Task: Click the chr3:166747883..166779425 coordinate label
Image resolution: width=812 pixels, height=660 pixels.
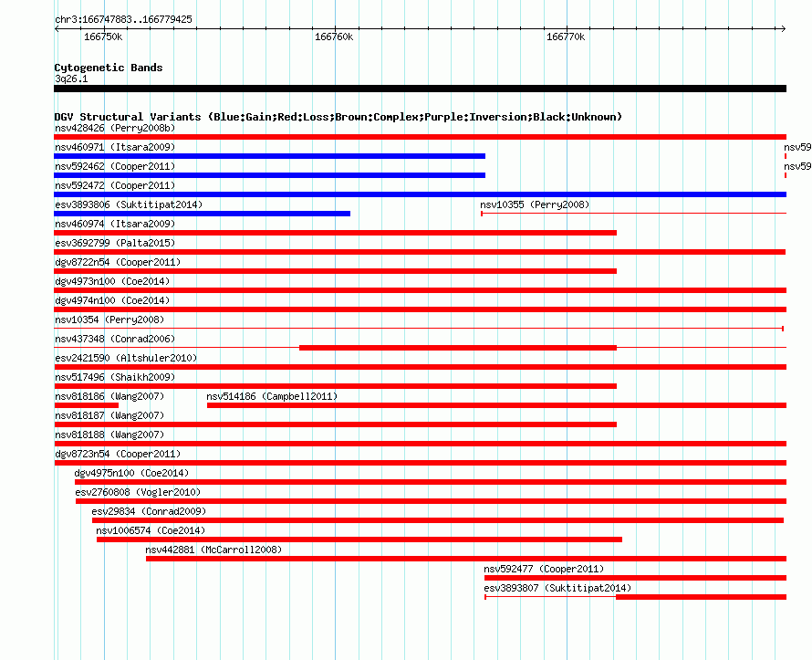Action: (x=123, y=19)
